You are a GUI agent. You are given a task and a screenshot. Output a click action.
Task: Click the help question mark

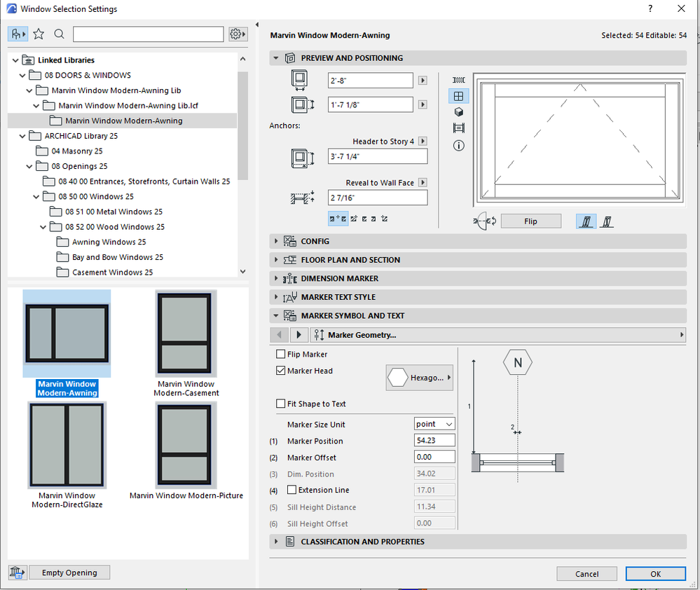pyautogui.click(x=650, y=8)
